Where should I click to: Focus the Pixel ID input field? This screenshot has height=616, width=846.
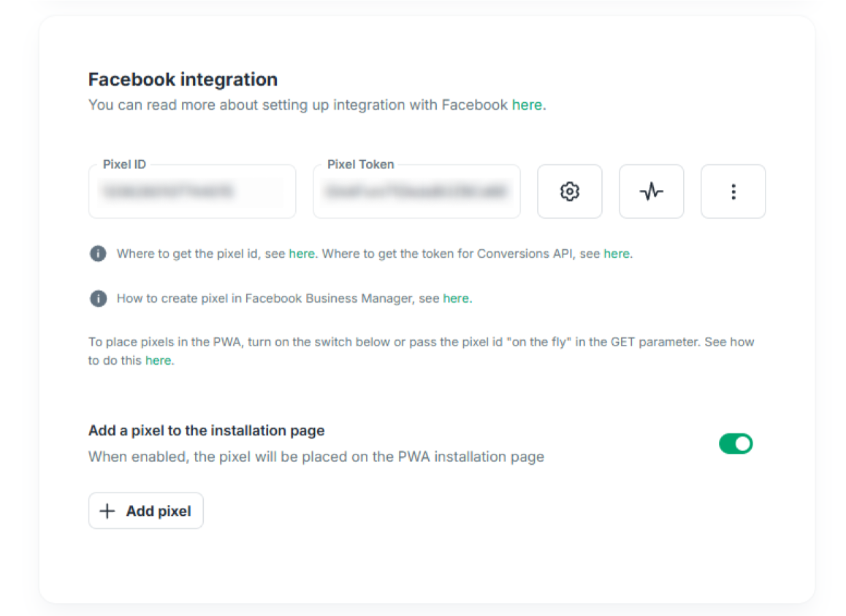pyautogui.click(x=192, y=191)
